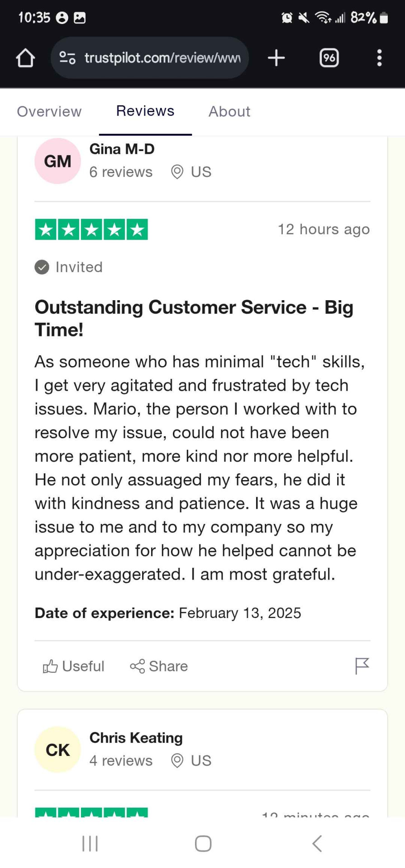
Task: Tap the browser home icon
Action: tap(25, 58)
